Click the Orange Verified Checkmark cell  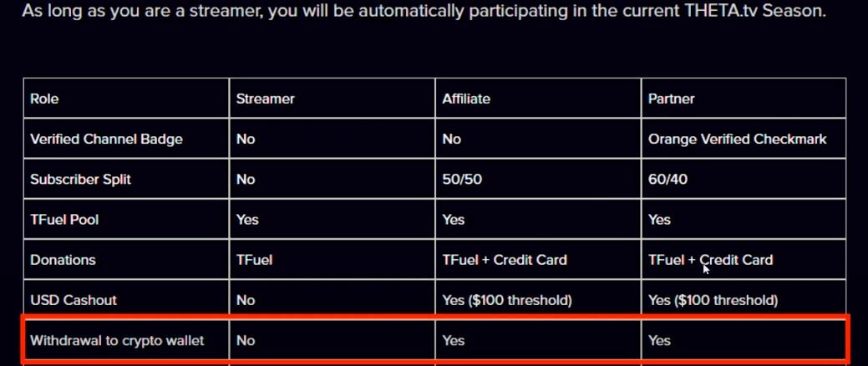click(744, 139)
